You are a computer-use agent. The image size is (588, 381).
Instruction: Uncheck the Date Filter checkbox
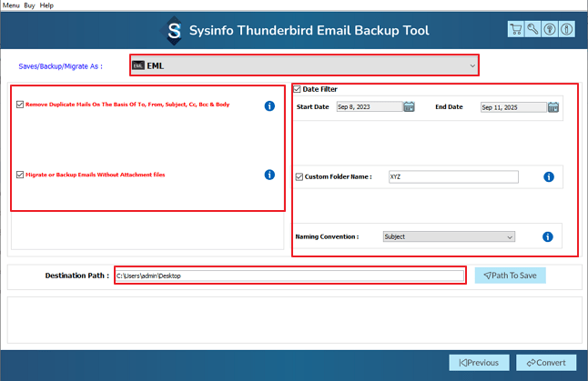click(x=297, y=89)
